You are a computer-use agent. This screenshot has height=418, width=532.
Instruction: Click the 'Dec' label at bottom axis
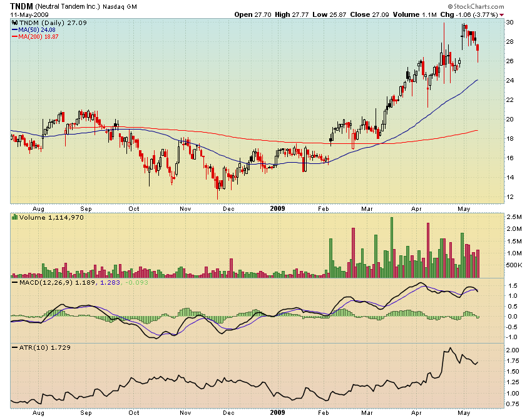(x=228, y=413)
